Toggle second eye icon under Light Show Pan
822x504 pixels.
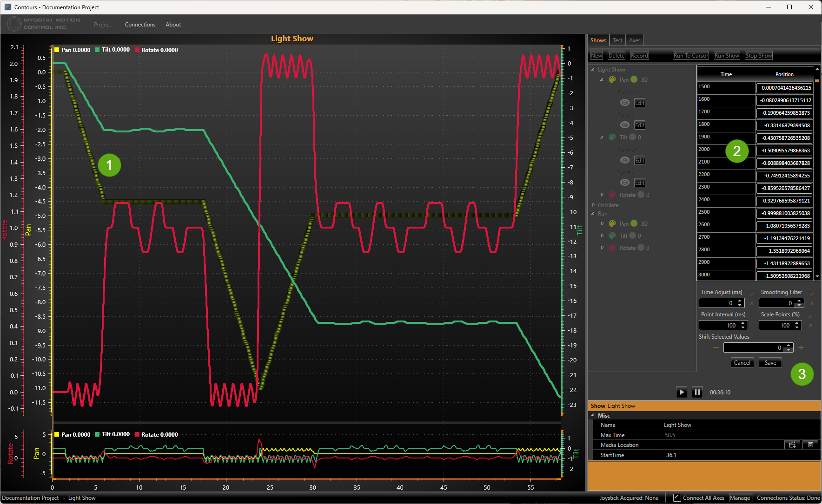click(x=625, y=125)
